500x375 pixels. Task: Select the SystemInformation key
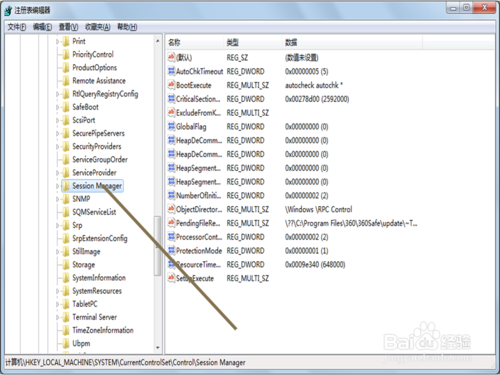coord(99,278)
